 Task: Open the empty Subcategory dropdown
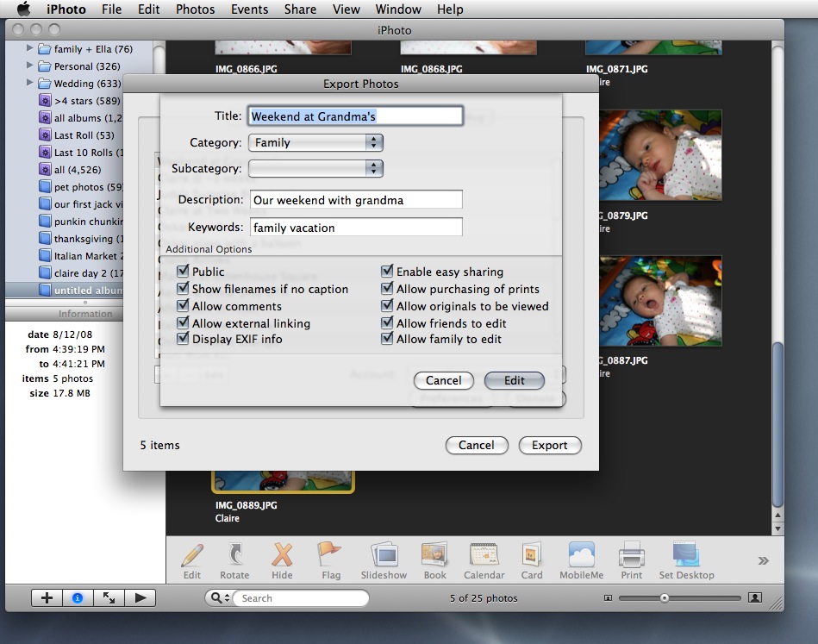pyautogui.click(x=315, y=169)
